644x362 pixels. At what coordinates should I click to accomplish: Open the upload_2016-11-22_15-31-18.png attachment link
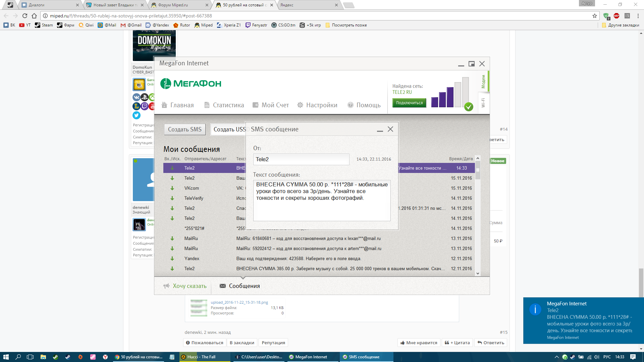239,302
